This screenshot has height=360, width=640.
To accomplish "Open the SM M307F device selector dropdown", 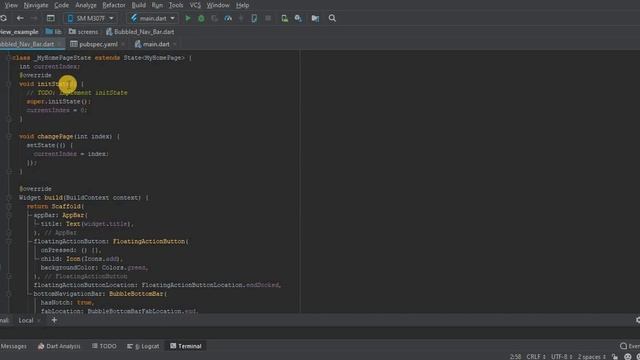I will coord(90,18).
